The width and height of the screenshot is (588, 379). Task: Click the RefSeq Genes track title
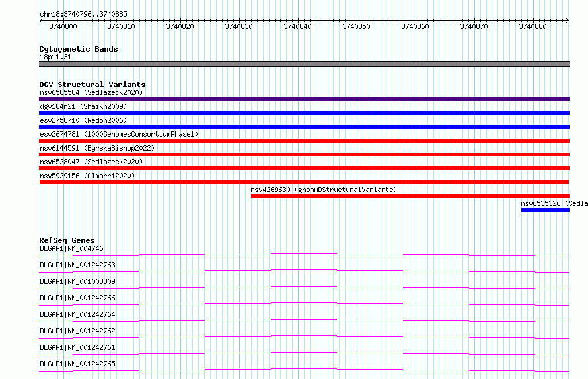pyautogui.click(x=67, y=240)
